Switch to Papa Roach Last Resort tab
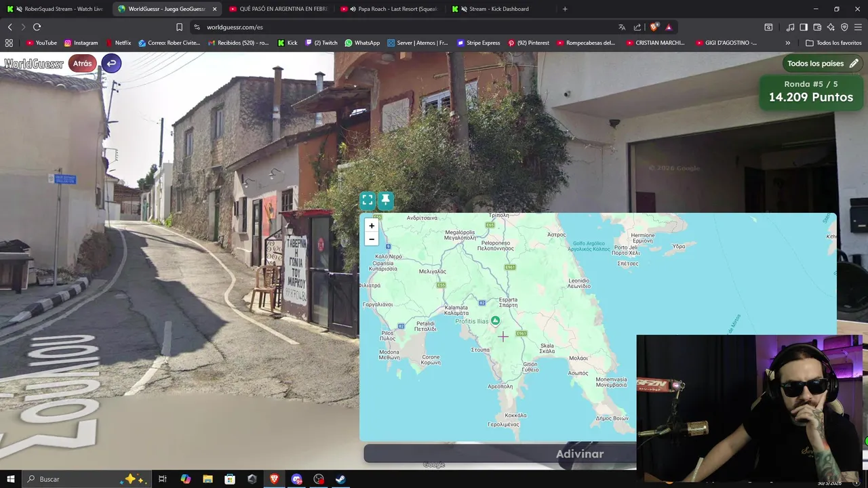868x488 pixels. coord(389,9)
